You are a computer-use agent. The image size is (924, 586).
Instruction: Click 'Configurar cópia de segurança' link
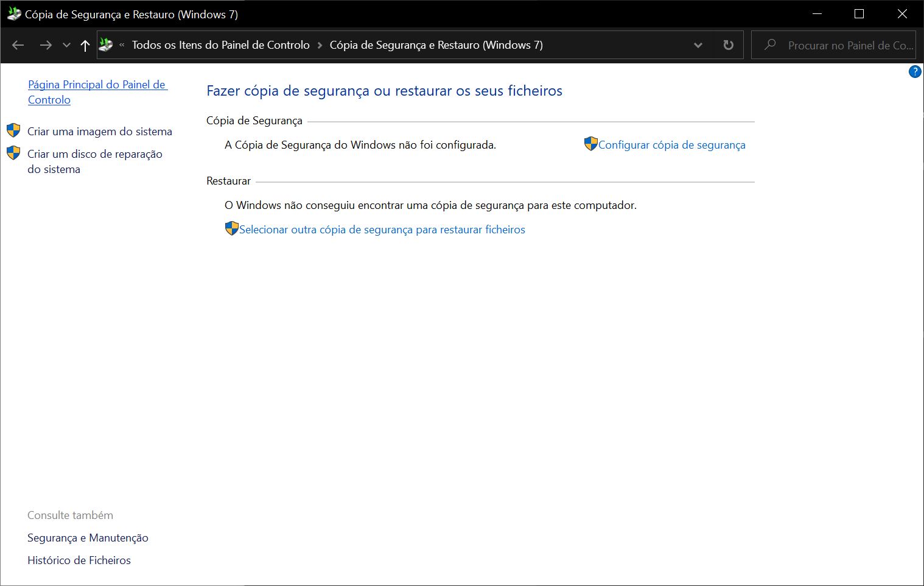pyautogui.click(x=672, y=145)
